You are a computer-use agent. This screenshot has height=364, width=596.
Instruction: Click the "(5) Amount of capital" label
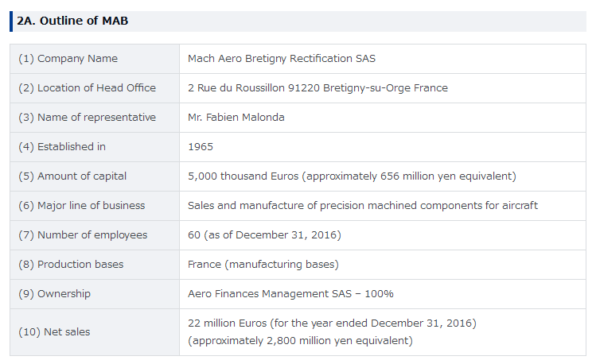click(x=72, y=176)
